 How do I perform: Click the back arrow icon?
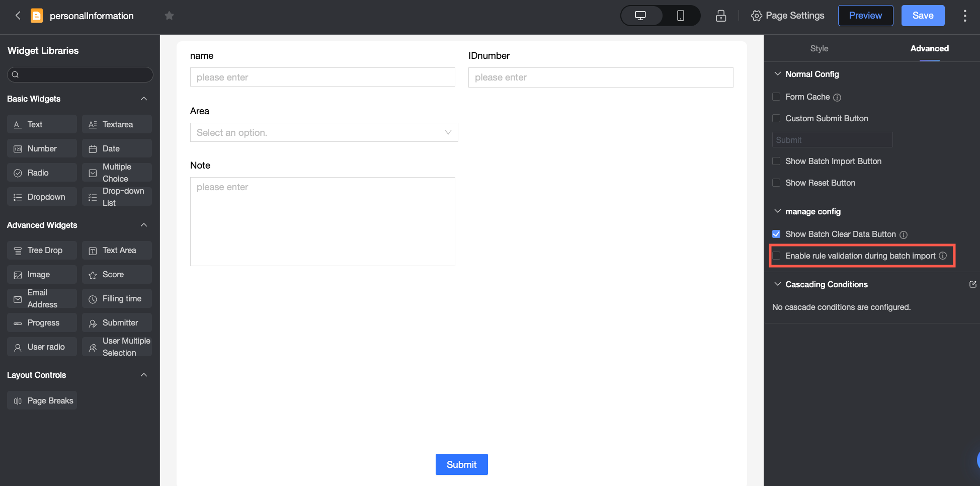(x=18, y=16)
